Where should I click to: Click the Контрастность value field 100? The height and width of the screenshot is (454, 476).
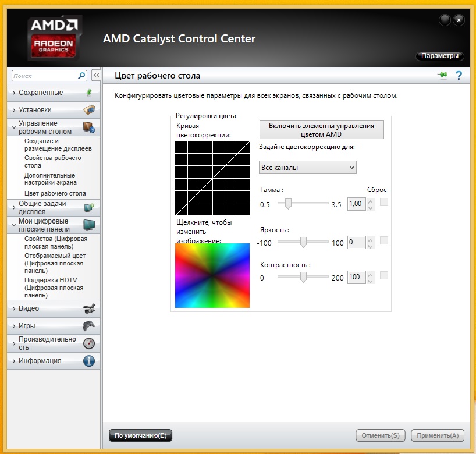(356, 277)
